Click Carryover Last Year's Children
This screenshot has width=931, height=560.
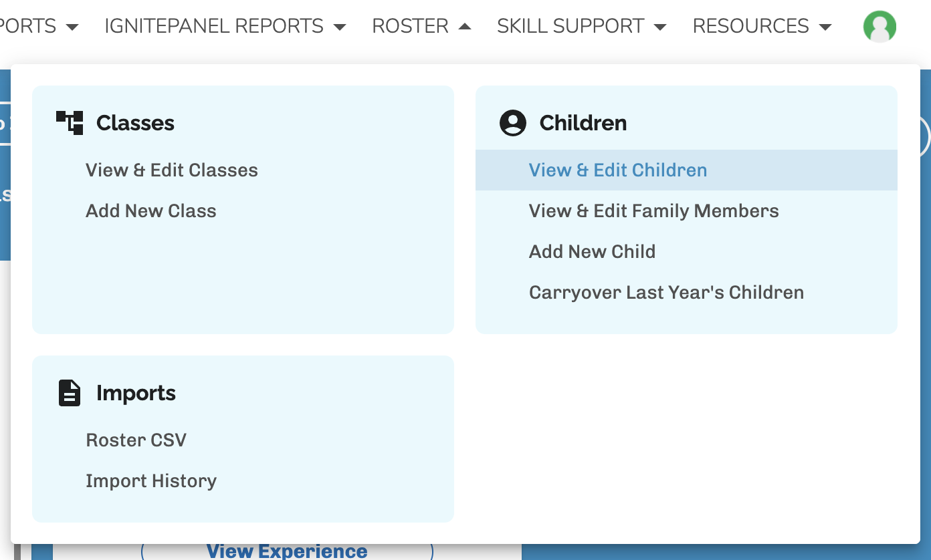pyautogui.click(x=666, y=293)
